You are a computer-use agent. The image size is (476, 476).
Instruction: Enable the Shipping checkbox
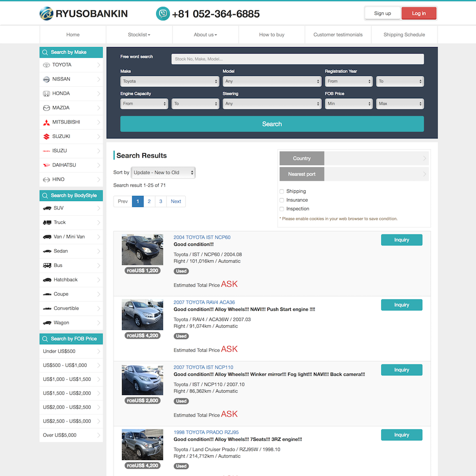(x=282, y=191)
